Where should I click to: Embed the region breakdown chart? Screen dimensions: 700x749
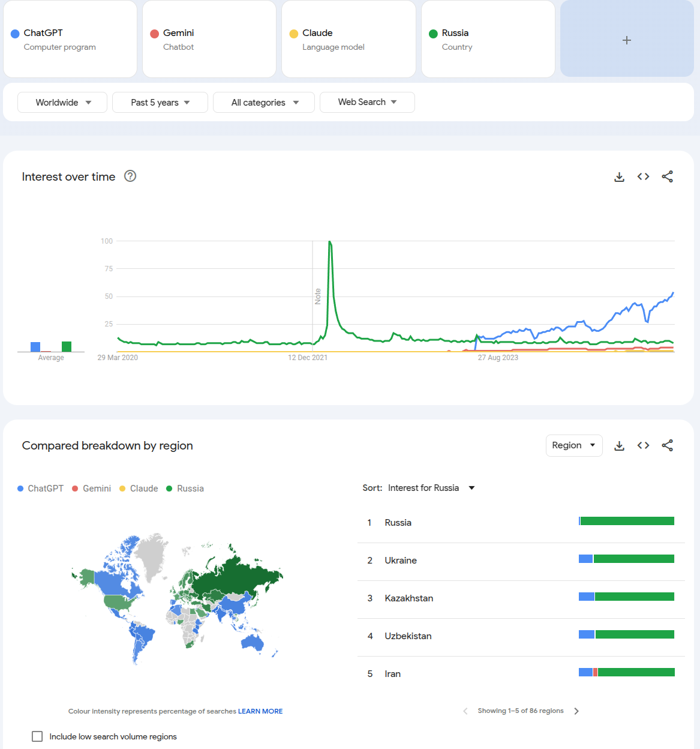(x=643, y=445)
